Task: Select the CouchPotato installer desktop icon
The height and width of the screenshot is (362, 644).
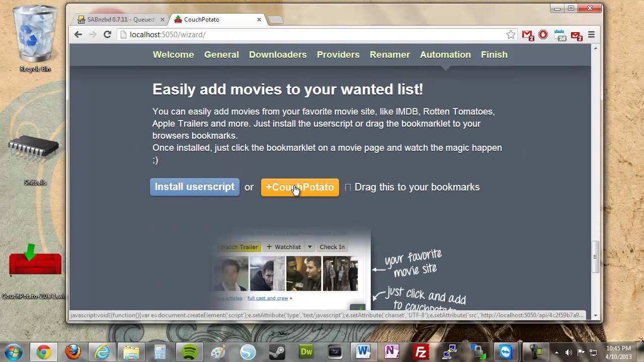Action: click(x=34, y=271)
